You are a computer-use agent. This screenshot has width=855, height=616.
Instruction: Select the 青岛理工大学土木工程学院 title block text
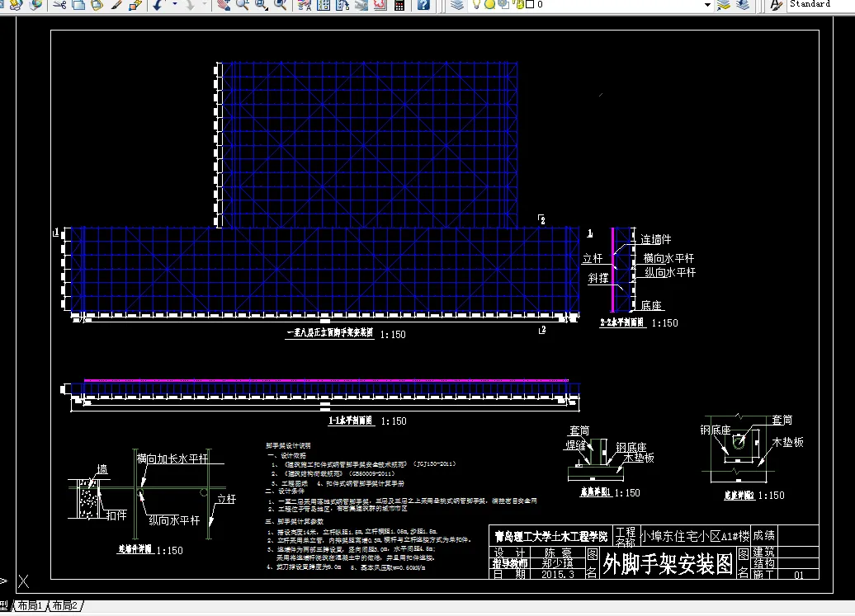coord(550,537)
